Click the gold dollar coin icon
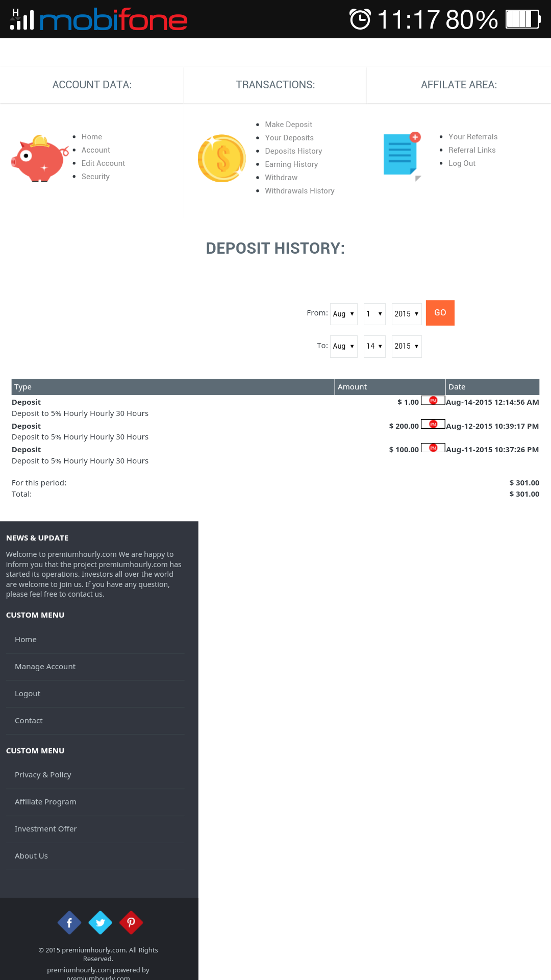This screenshot has height=980, width=551. point(222,158)
